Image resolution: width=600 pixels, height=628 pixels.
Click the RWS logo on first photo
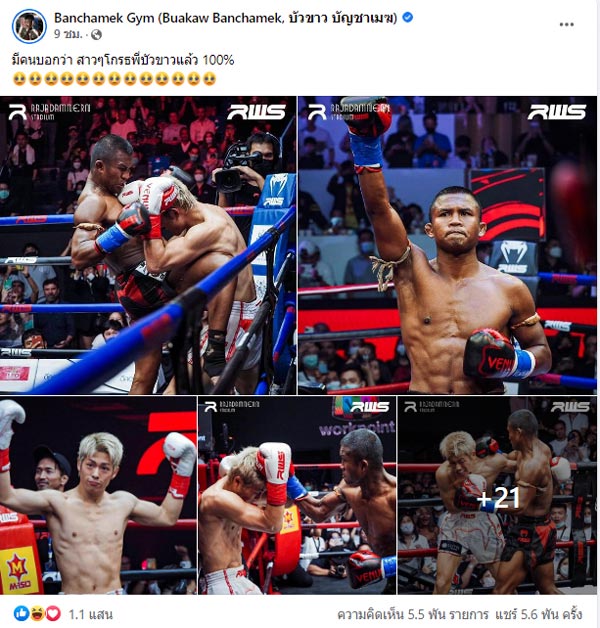[x=257, y=112]
